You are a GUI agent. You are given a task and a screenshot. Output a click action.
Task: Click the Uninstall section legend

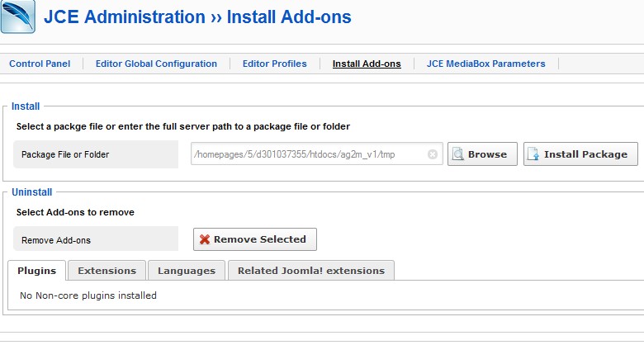[x=32, y=192]
